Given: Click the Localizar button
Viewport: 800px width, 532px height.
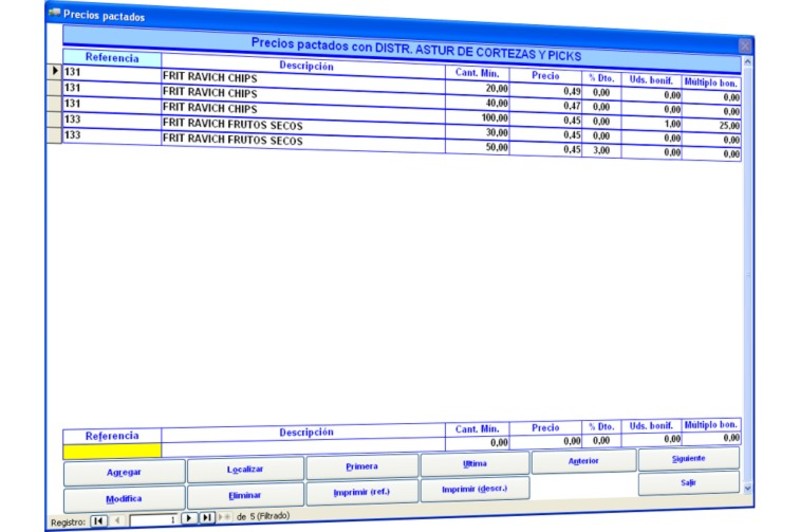Looking at the screenshot, I should tap(245, 470).
